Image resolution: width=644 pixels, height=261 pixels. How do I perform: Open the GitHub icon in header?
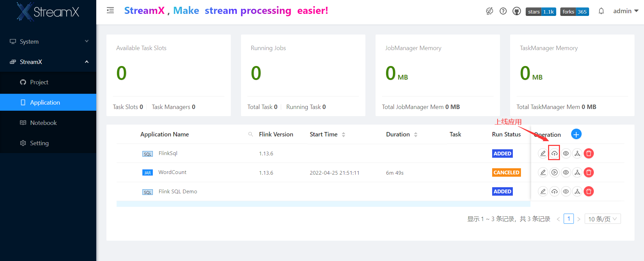pyautogui.click(x=517, y=11)
